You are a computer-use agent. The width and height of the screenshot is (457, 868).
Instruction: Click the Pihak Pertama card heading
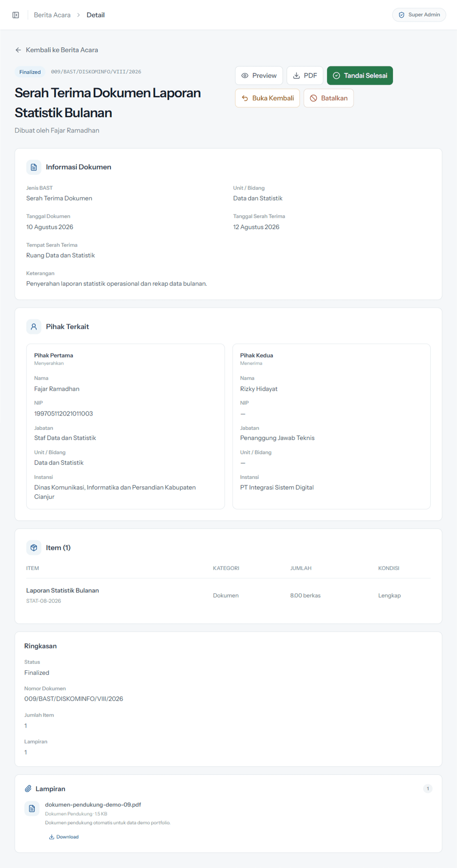(x=54, y=355)
